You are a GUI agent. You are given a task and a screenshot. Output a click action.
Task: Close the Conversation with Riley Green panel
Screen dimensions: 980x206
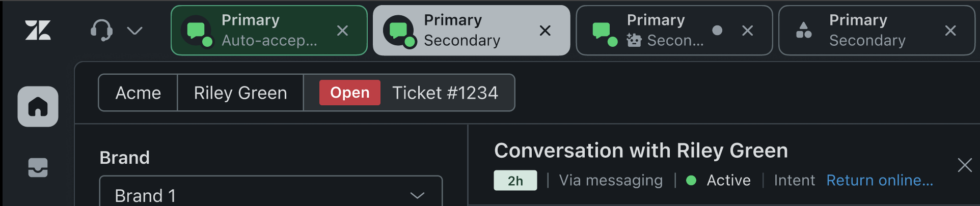(x=965, y=165)
